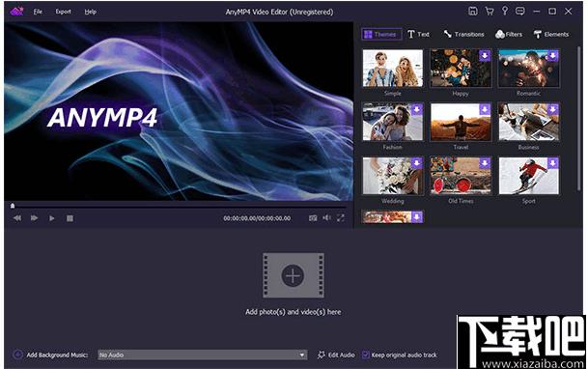Open the Export menu
This screenshot has height=369, width=588.
[63, 12]
